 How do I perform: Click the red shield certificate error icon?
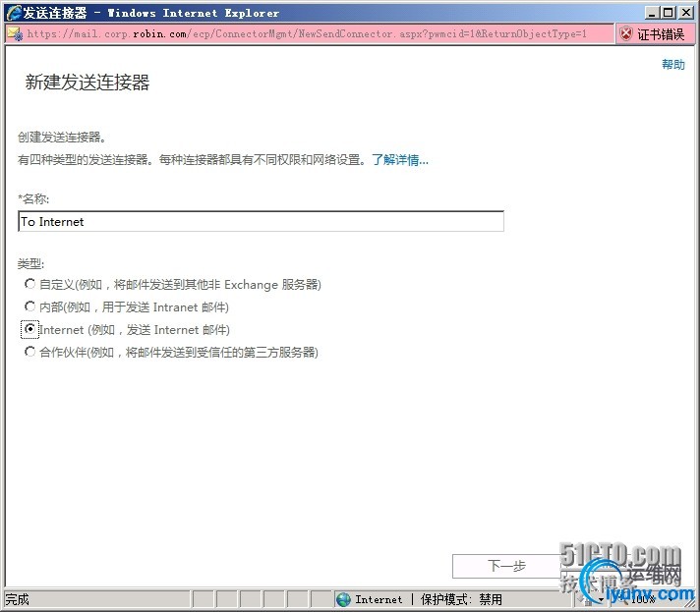[x=626, y=34]
